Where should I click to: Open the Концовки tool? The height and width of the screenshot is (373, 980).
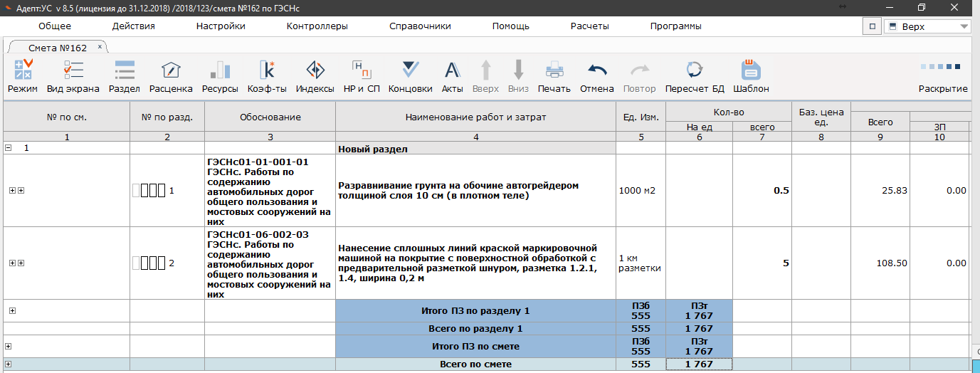tap(411, 70)
